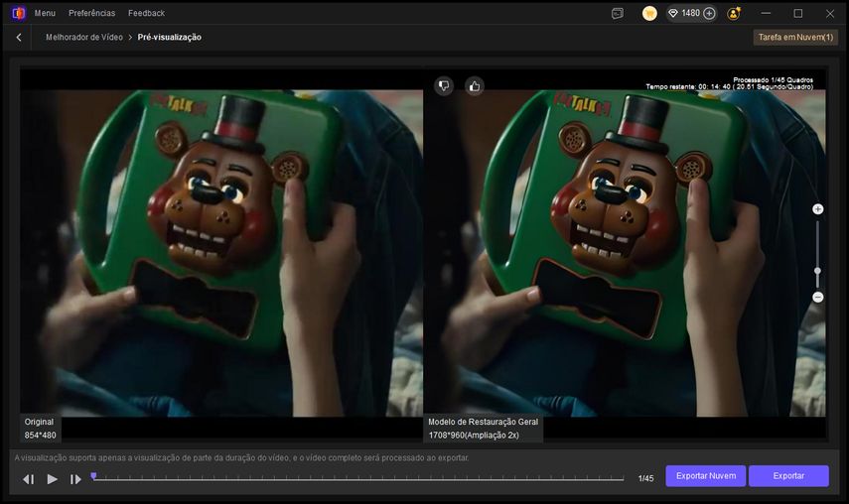Click the app logo icon
849x504 pixels.
pos(19,13)
